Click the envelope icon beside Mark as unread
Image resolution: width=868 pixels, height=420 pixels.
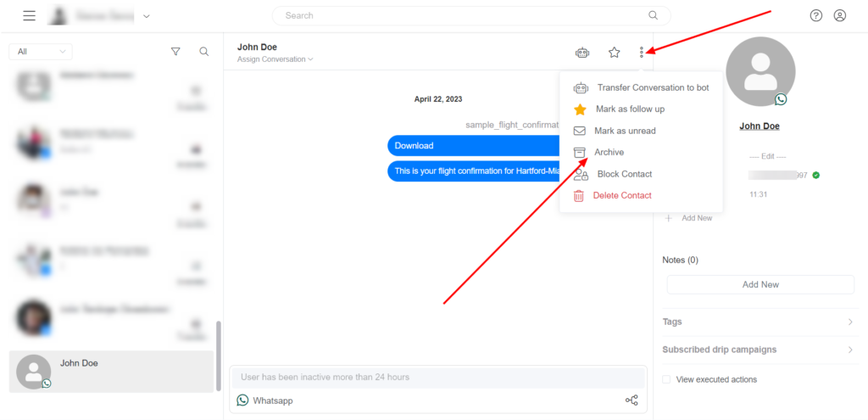pyautogui.click(x=579, y=131)
